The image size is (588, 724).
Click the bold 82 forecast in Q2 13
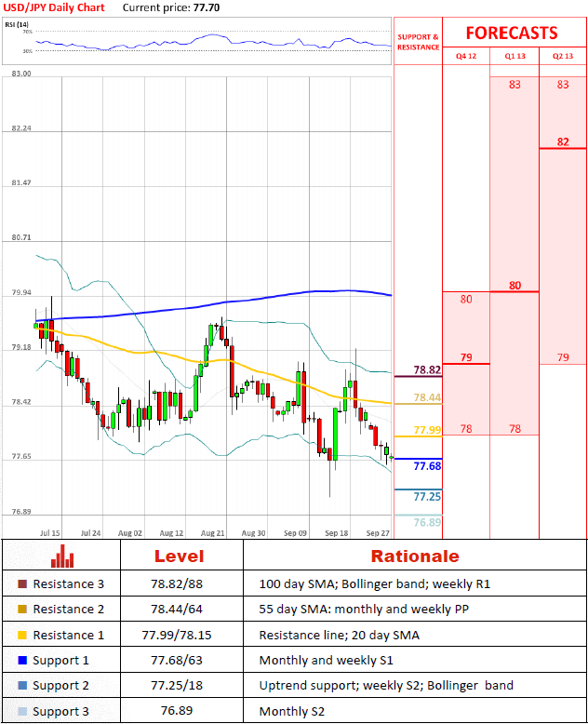[x=563, y=141]
